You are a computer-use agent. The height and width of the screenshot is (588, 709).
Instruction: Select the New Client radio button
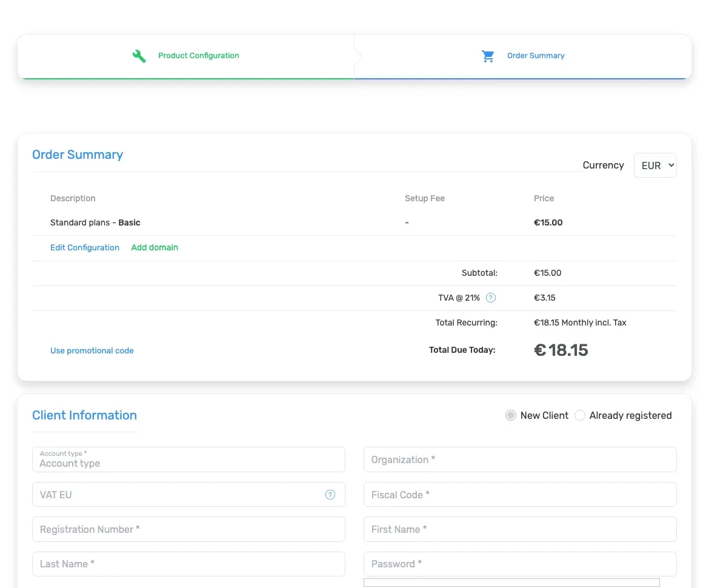pos(510,416)
